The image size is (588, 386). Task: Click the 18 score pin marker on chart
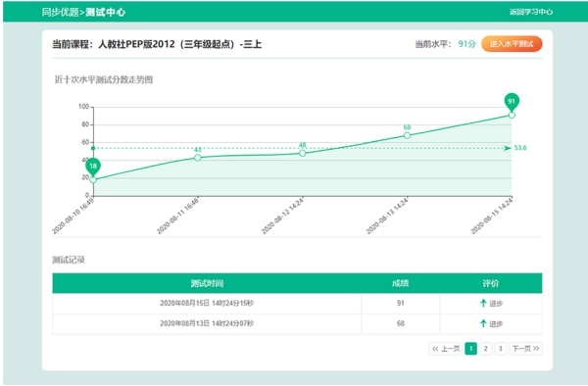click(x=93, y=166)
